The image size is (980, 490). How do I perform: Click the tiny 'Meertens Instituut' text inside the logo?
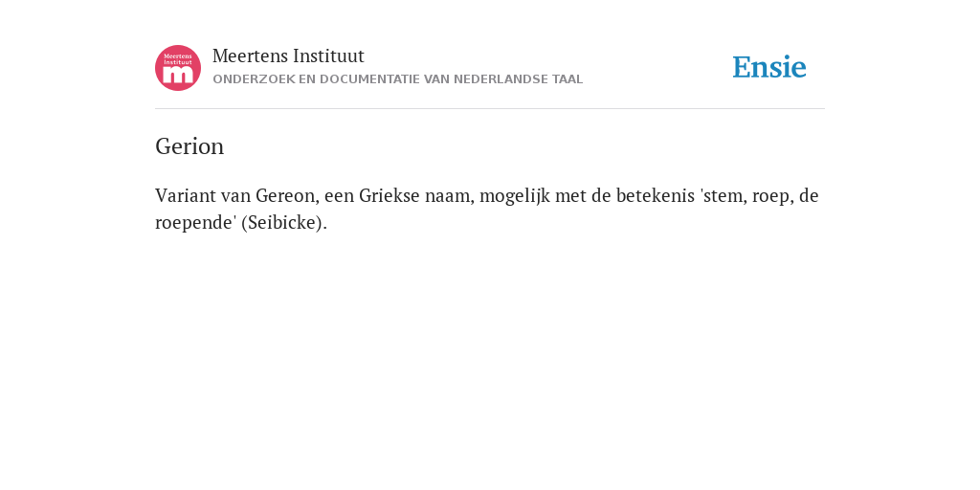pos(178,59)
